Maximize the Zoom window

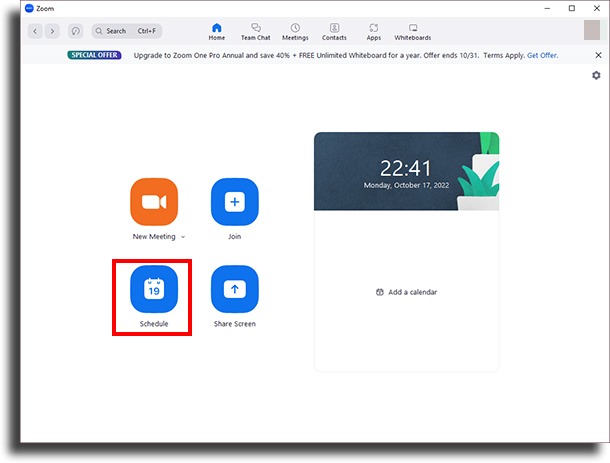coord(572,8)
